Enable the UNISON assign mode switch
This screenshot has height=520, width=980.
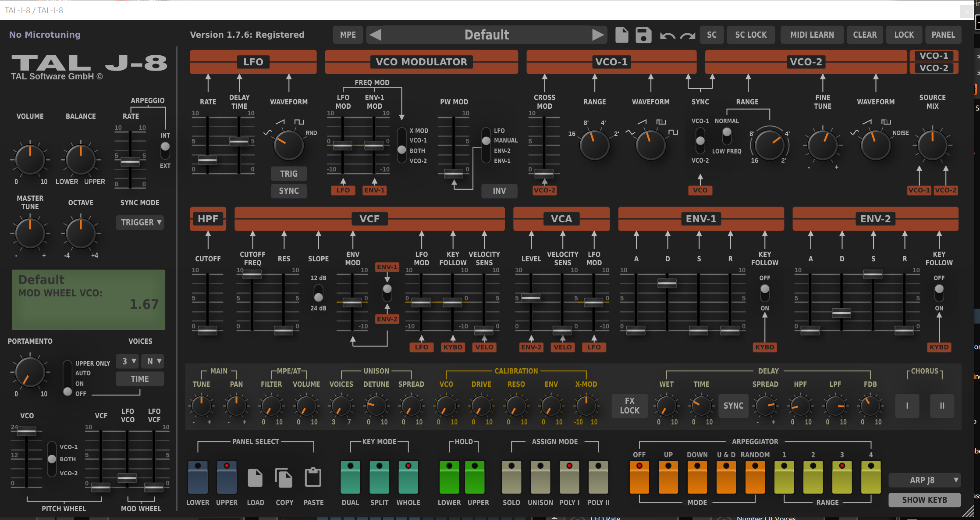[x=540, y=477]
